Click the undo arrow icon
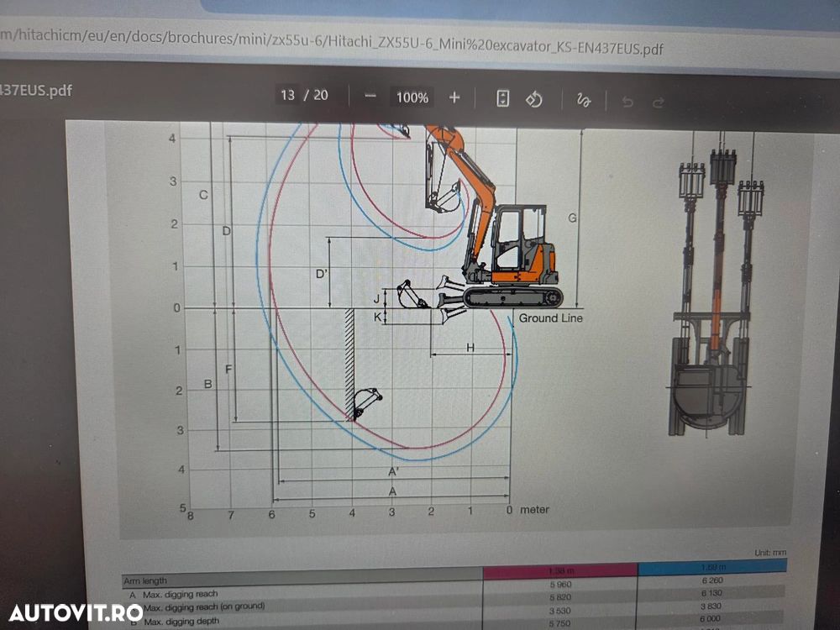 627,102
